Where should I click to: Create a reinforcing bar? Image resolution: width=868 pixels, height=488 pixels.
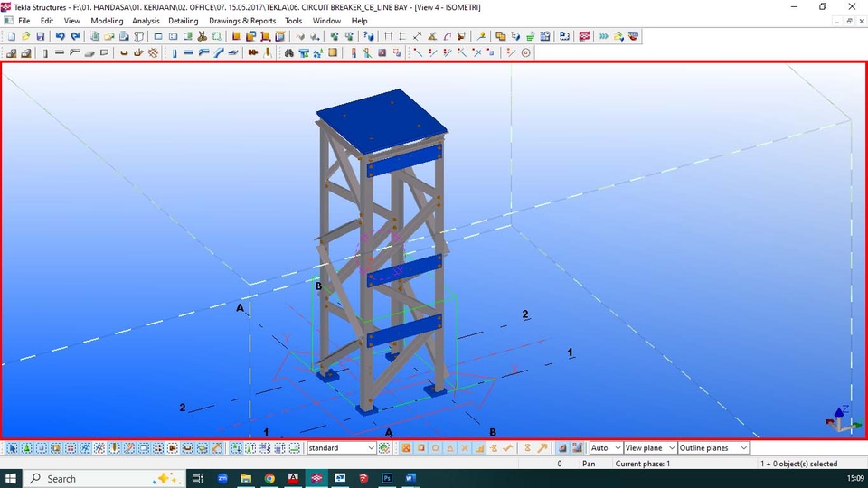(x=124, y=53)
